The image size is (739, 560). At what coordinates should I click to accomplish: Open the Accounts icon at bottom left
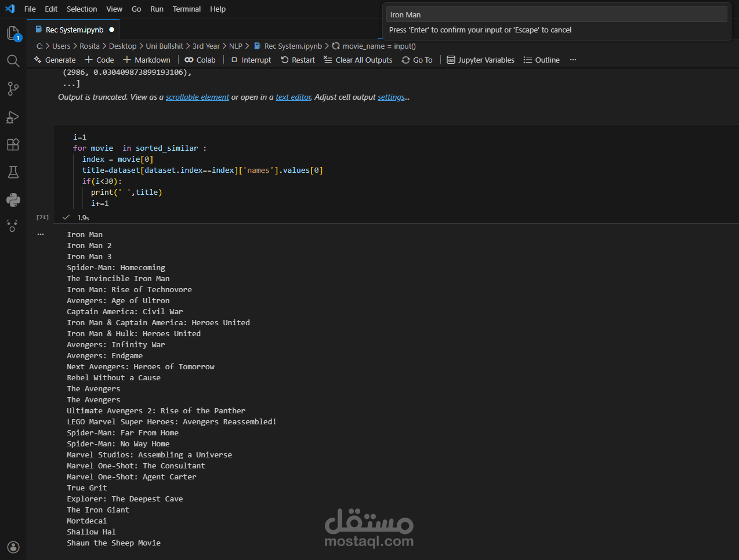[x=13, y=547]
